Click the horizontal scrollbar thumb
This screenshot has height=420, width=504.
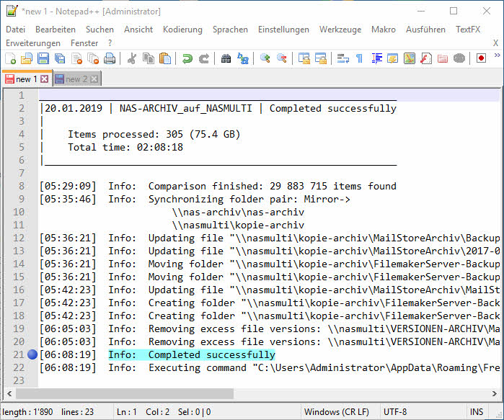[125, 393]
